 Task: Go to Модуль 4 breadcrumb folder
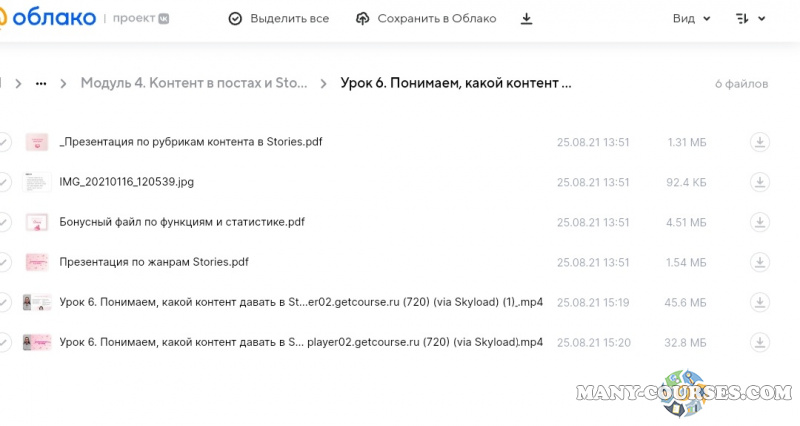[193, 84]
